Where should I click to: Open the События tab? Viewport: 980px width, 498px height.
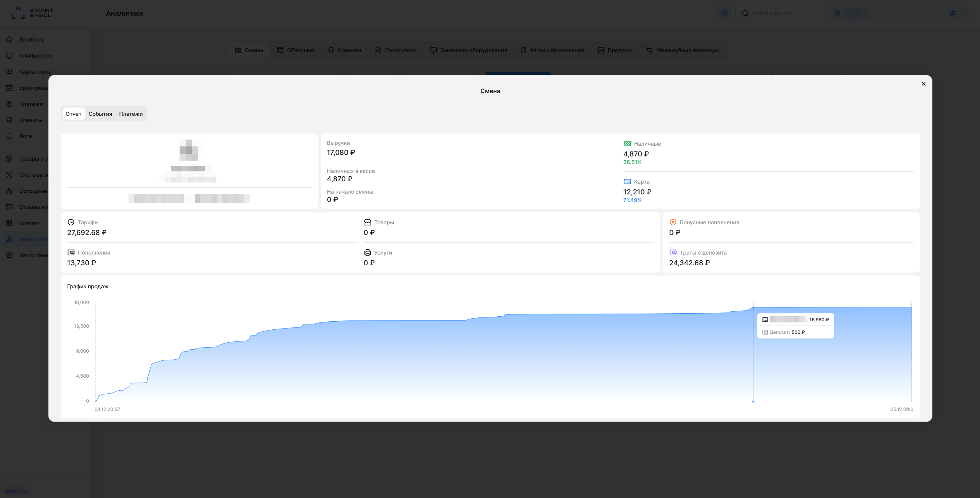(x=100, y=114)
